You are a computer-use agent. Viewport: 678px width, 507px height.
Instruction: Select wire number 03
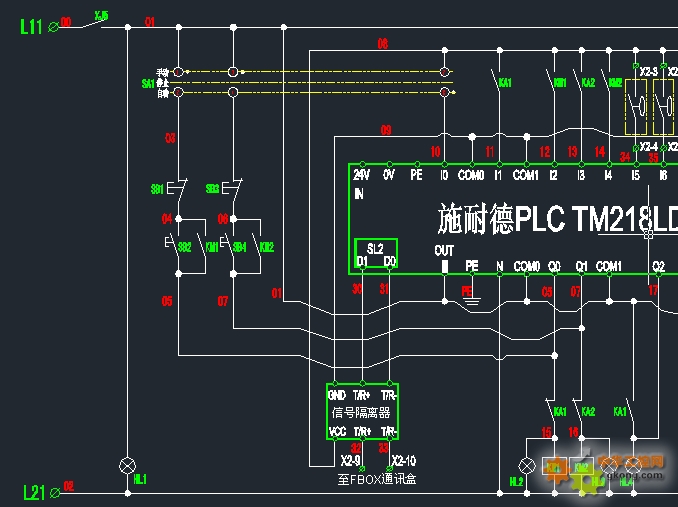(170, 138)
